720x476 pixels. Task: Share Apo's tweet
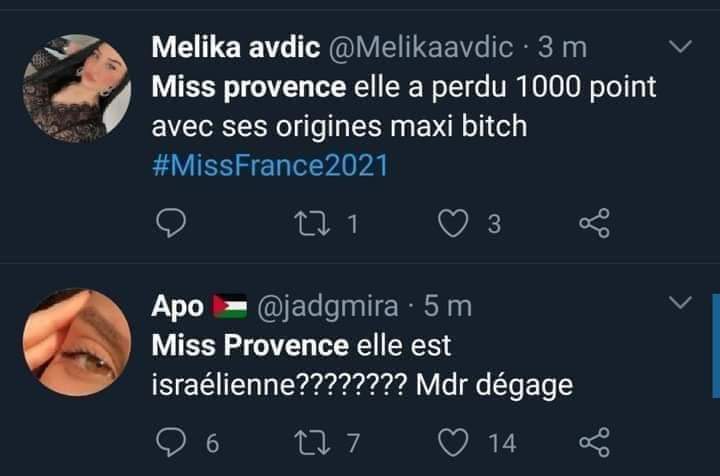pos(594,441)
